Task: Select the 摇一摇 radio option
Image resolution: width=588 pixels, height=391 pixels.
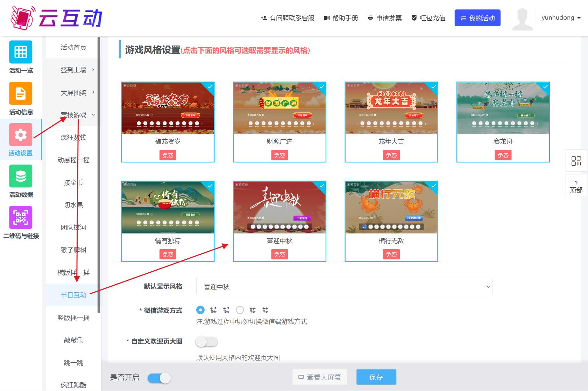Action: point(200,310)
